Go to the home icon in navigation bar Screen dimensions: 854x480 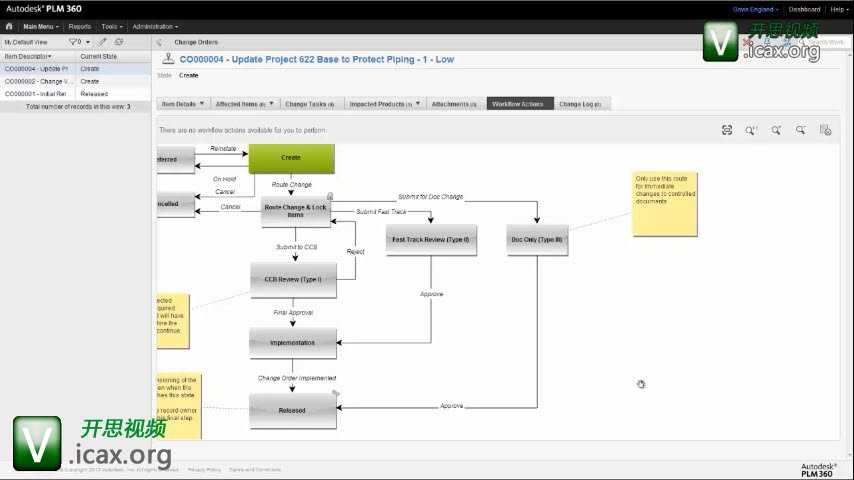tap(9, 26)
